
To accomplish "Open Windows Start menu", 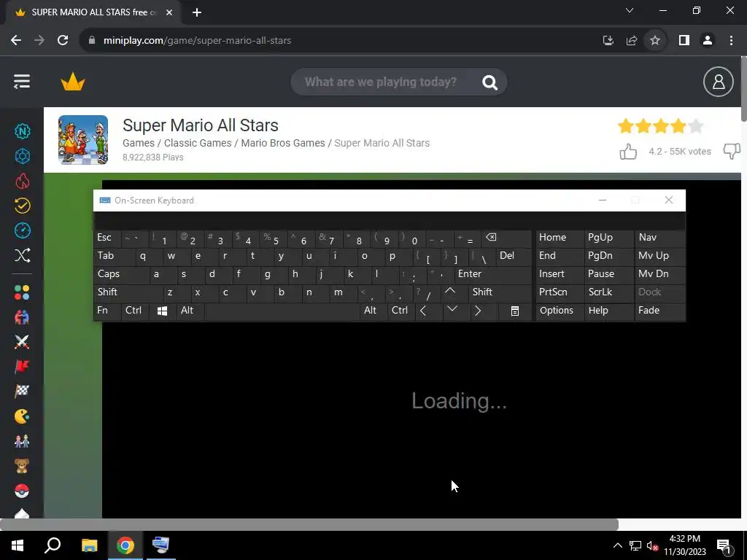I will [x=18, y=545].
